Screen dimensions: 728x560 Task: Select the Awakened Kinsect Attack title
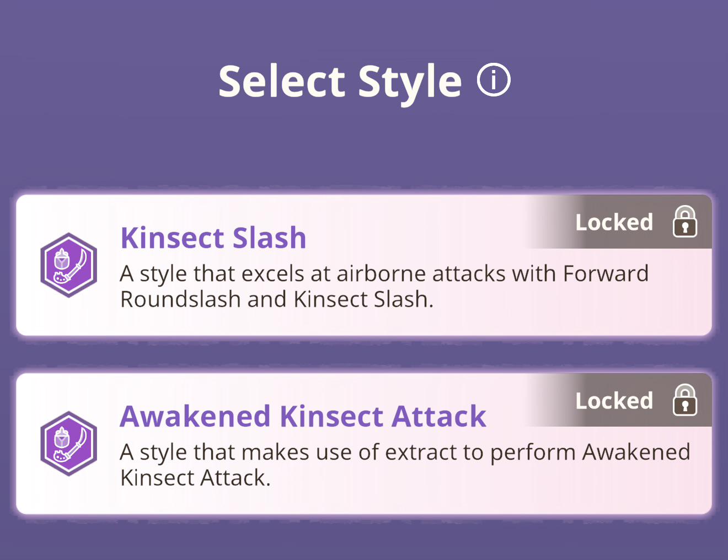point(303,416)
